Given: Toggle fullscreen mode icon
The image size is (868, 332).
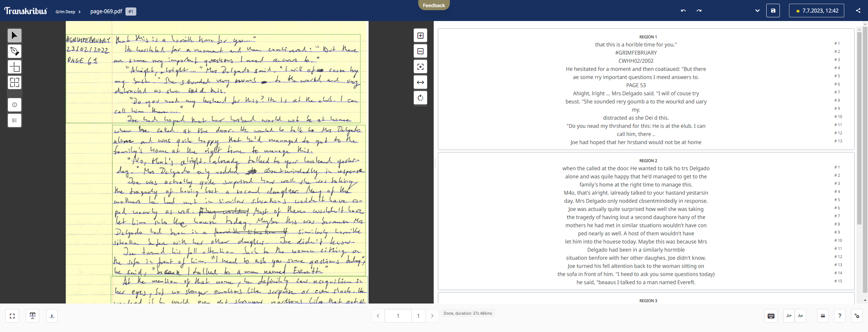Looking at the screenshot, I should tap(12, 316).
